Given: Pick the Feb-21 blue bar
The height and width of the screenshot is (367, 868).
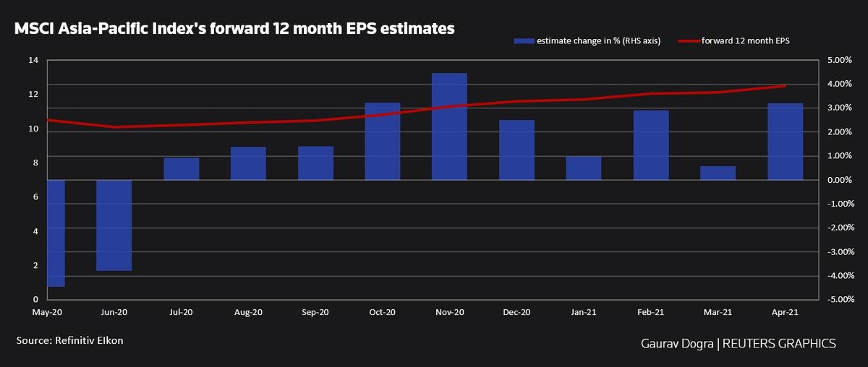Looking at the screenshot, I should pos(651,144).
